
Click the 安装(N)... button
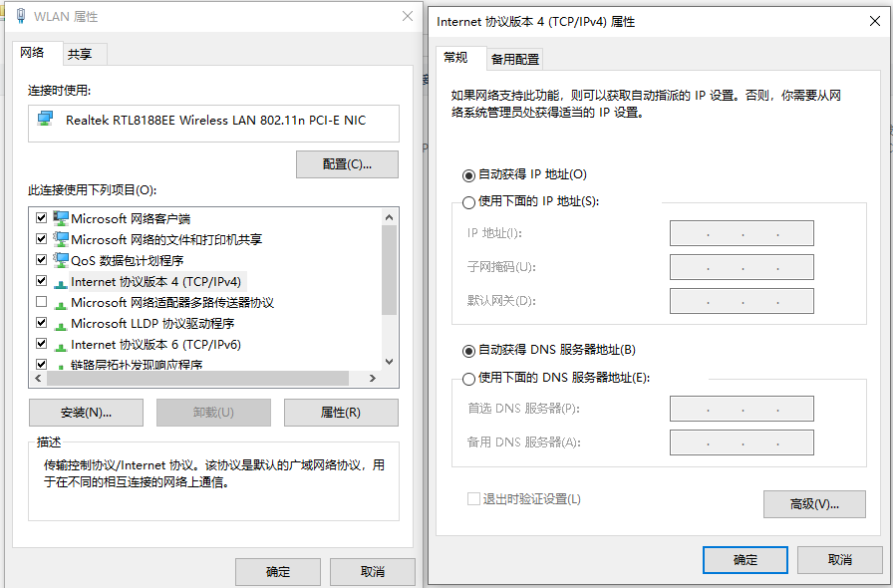pyautogui.click(x=86, y=413)
